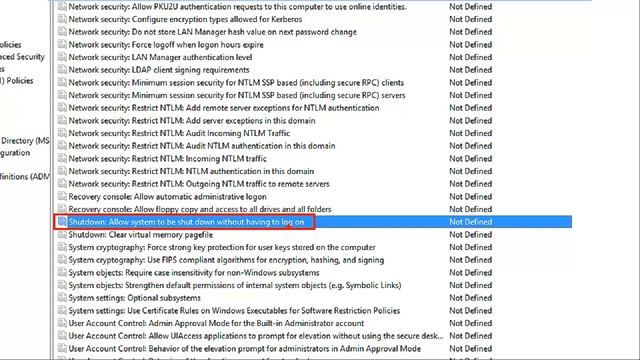640x360 pixels.
Task: Click the policy icon beside 'Allow PKU2U authentication requests'
Action: [x=62, y=7]
